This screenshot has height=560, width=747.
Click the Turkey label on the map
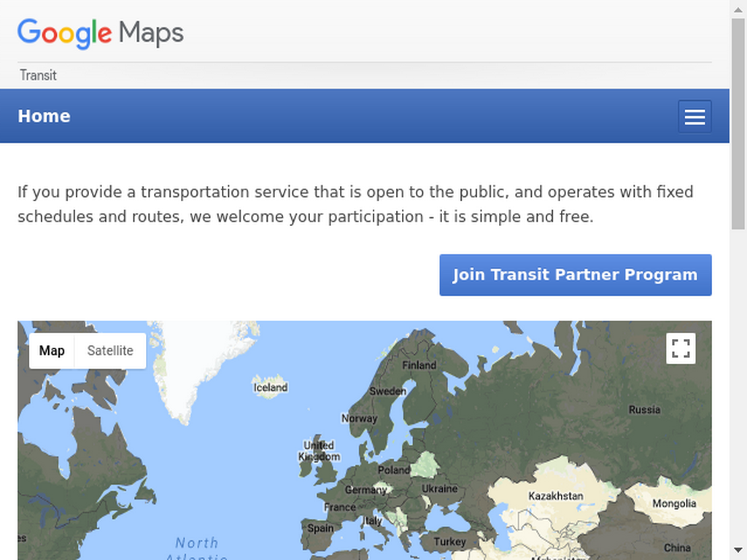click(x=449, y=542)
